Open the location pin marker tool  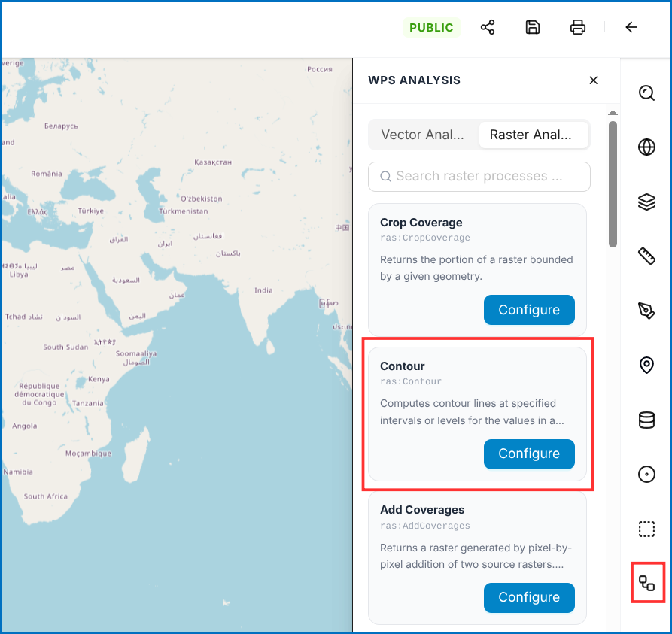pos(646,366)
